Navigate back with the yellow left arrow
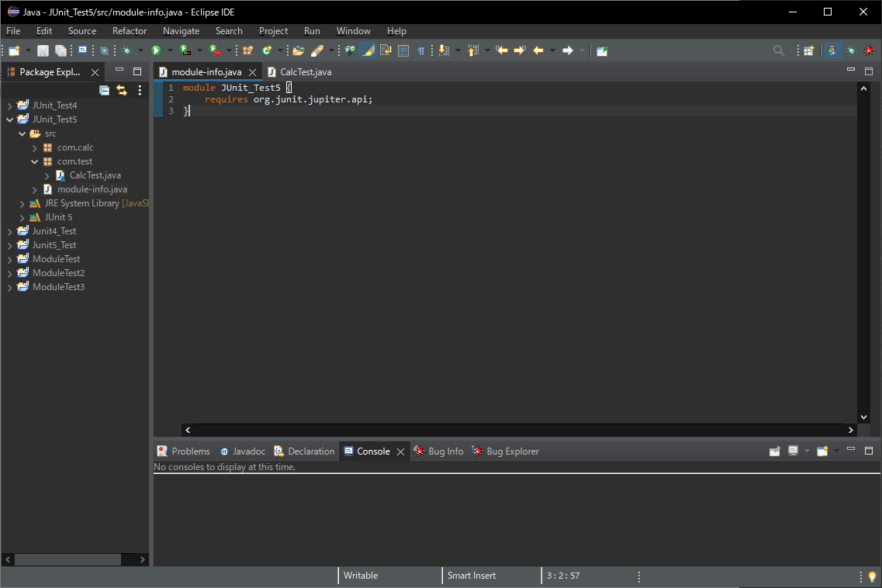 point(538,50)
